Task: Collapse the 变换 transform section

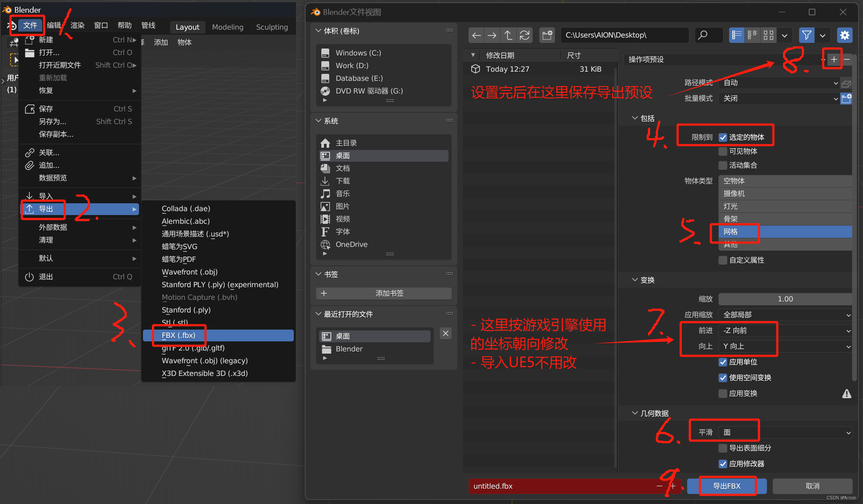Action: (x=635, y=280)
